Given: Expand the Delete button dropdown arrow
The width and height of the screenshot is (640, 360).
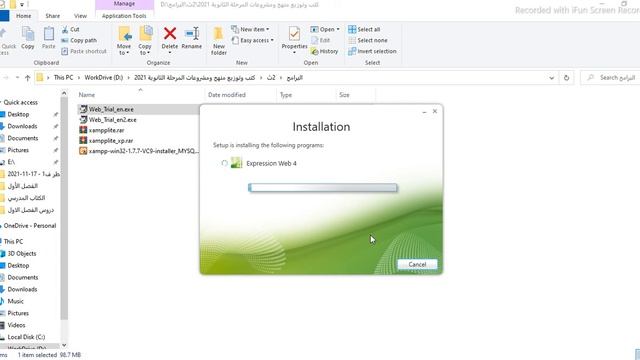Looking at the screenshot, I should point(170,53).
